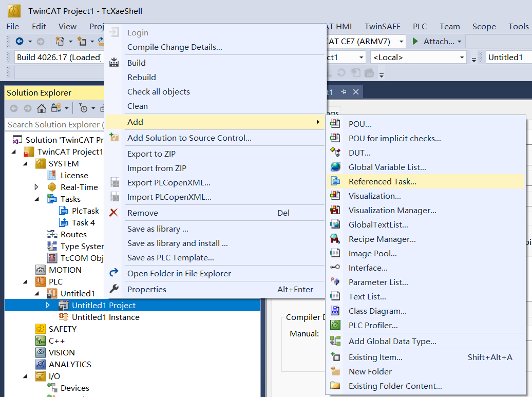Click the Parameter List icon

coord(335,281)
